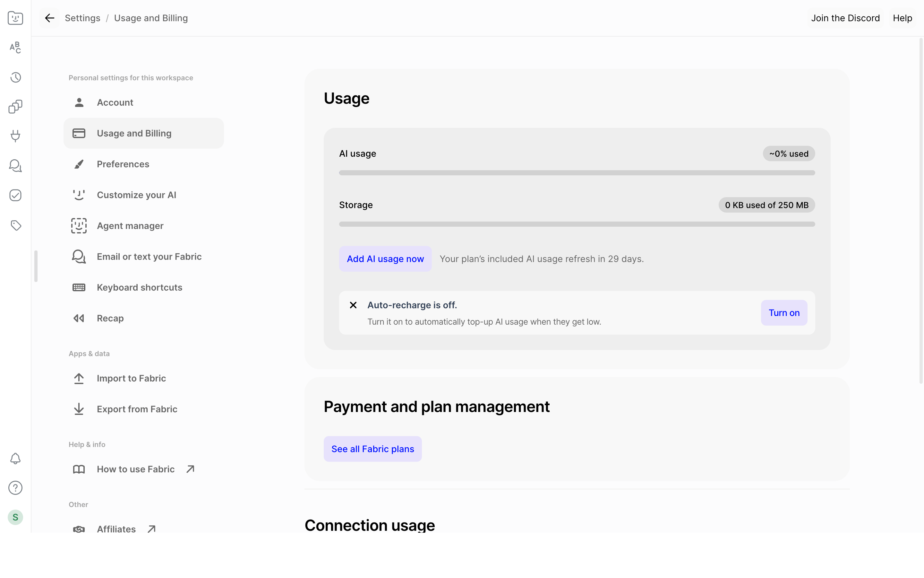Viewport: 924px width, 578px height.
Task: Open Email or text your Fabric
Action: tap(143, 257)
